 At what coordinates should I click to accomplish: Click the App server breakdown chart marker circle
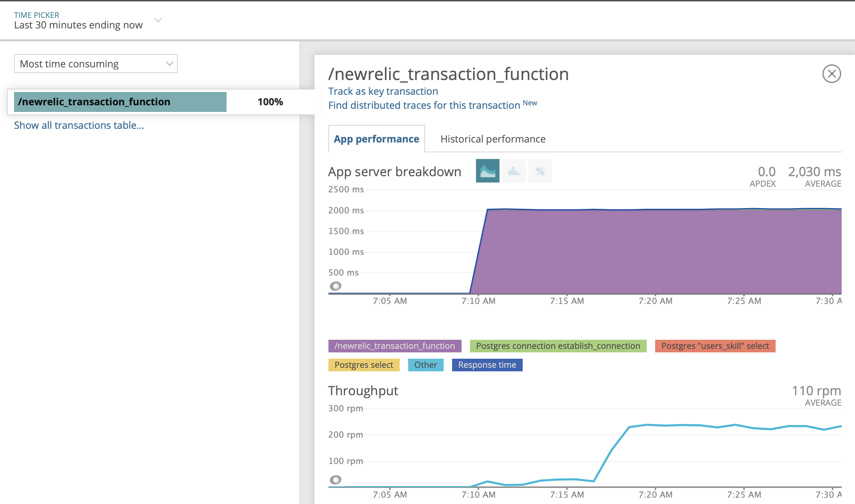[335, 286]
